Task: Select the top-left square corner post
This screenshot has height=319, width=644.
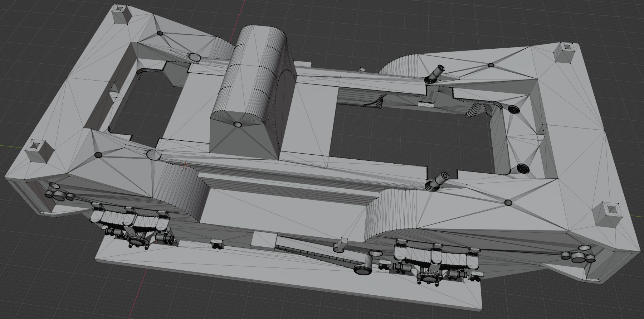Action: pyautogui.click(x=121, y=14)
